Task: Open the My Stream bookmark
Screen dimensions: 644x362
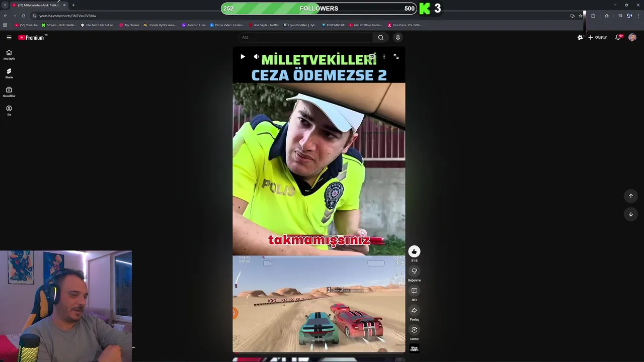Action: [129, 25]
